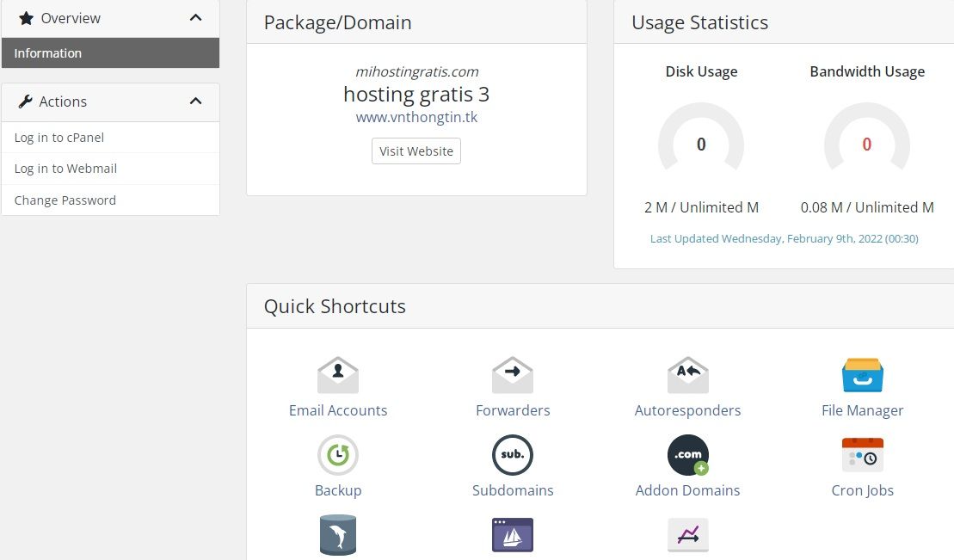This screenshot has width=954, height=560.
Task: Open the www.vnthongtin.tk link
Action: click(416, 117)
